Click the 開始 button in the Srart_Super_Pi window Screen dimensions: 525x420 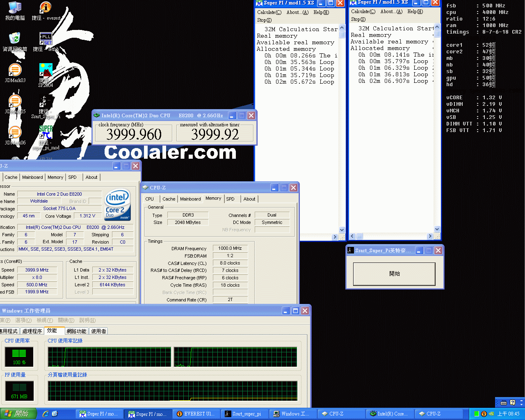[x=394, y=274]
